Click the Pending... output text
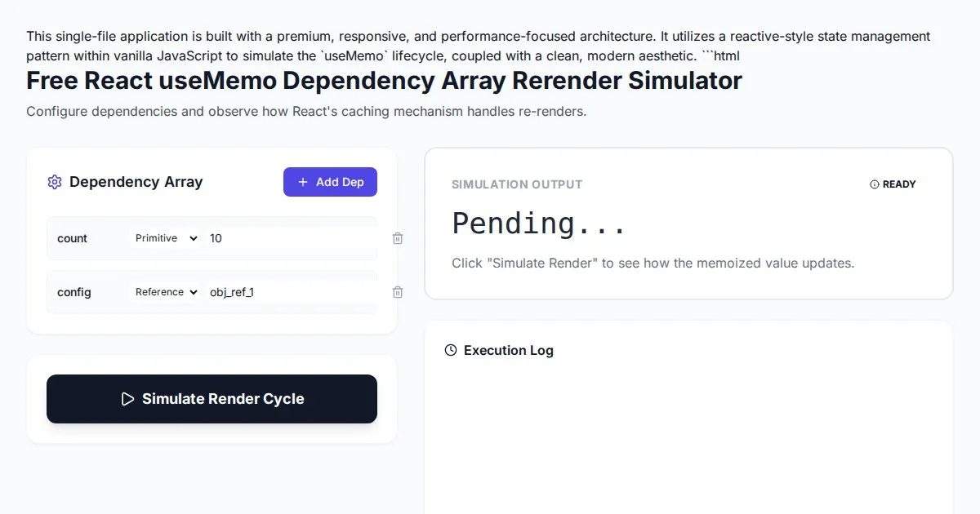The height and width of the screenshot is (514, 980). tap(539, 224)
